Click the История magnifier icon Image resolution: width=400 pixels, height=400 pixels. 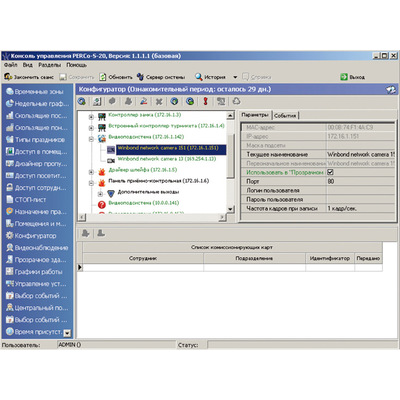[x=199, y=77]
